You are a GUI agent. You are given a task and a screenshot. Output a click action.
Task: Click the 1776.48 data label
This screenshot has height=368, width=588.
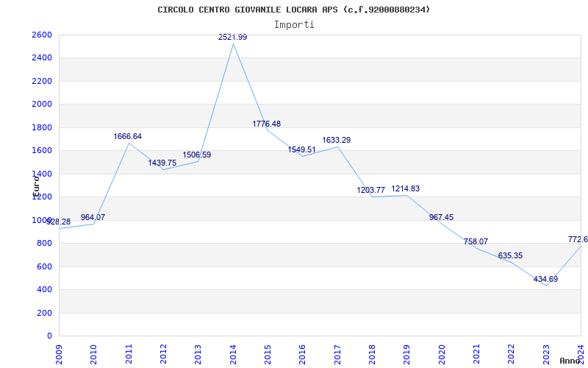point(267,124)
